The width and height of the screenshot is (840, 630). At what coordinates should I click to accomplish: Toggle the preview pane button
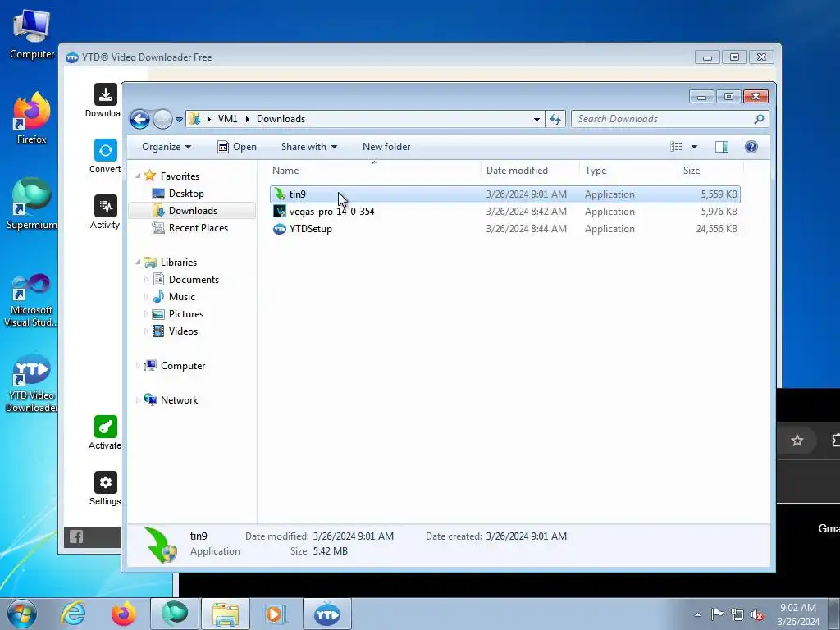722,147
